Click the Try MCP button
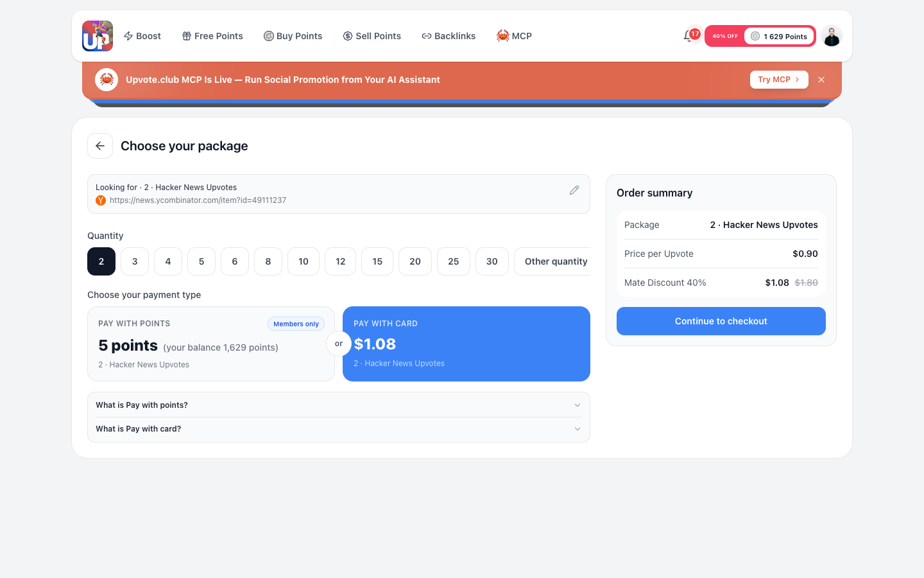This screenshot has height=578, width=924. [779, 80]
